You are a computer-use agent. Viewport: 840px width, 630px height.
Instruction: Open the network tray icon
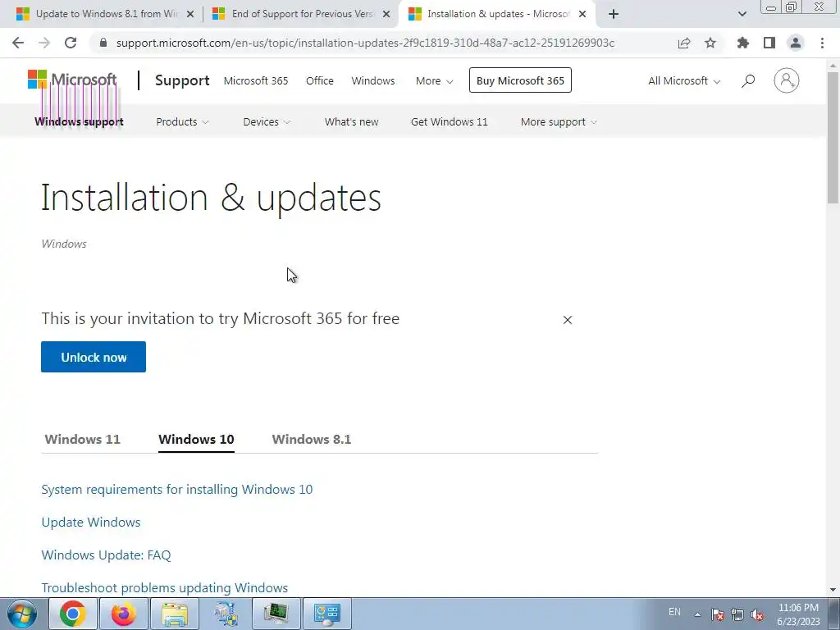pyautogui.click(x=737, y=614)
